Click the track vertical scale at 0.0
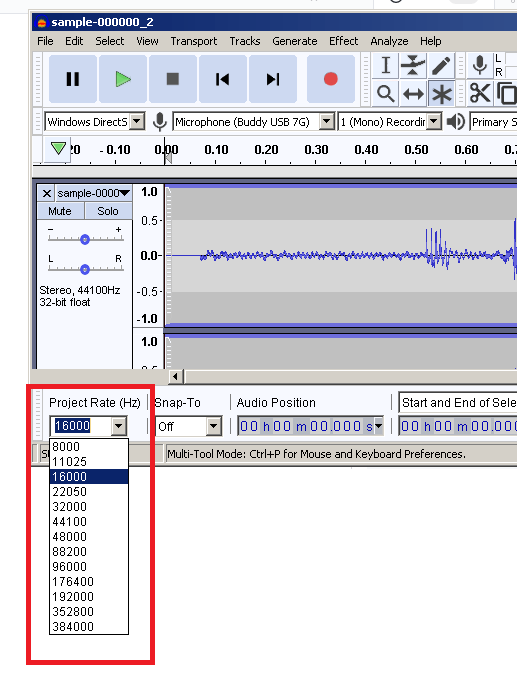The height and width of the screenshot is (673, 517). tap(150, 256)
